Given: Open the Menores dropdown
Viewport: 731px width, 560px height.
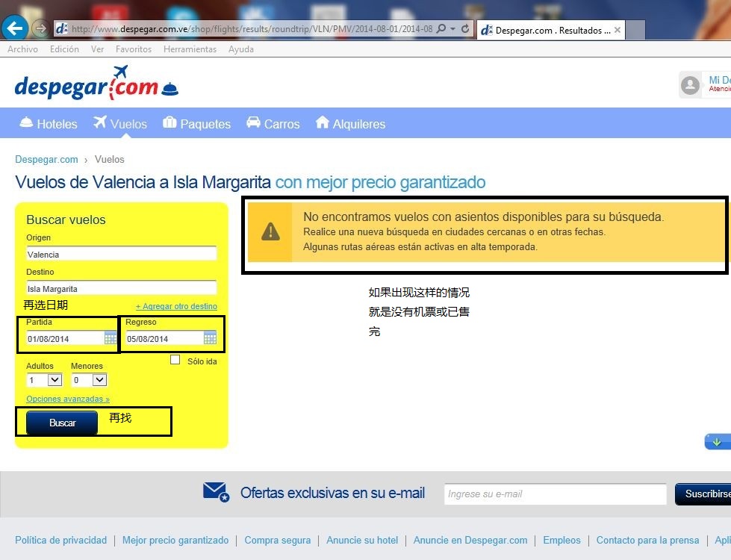Looking at the screenshot, I should coord(89,380).
